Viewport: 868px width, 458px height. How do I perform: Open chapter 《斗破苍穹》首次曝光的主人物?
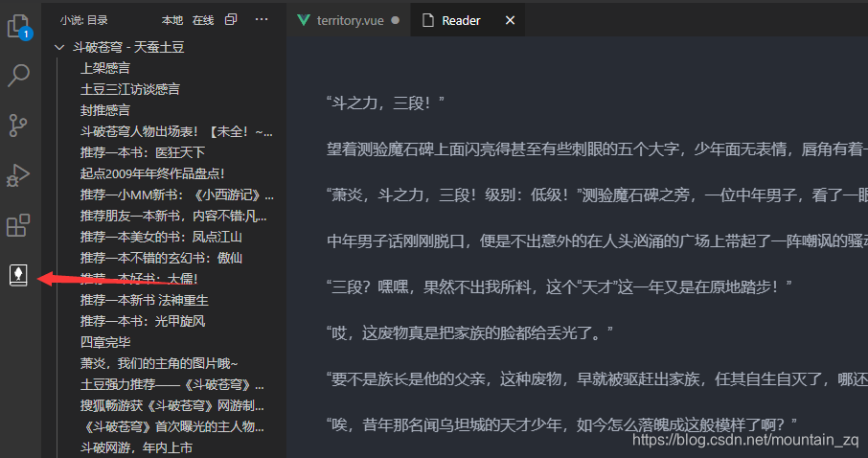click(172, 426)
